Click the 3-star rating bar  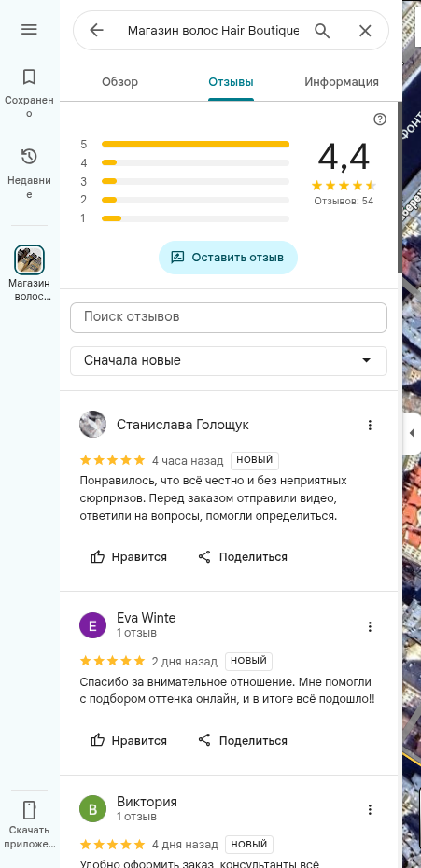point(195,181)
